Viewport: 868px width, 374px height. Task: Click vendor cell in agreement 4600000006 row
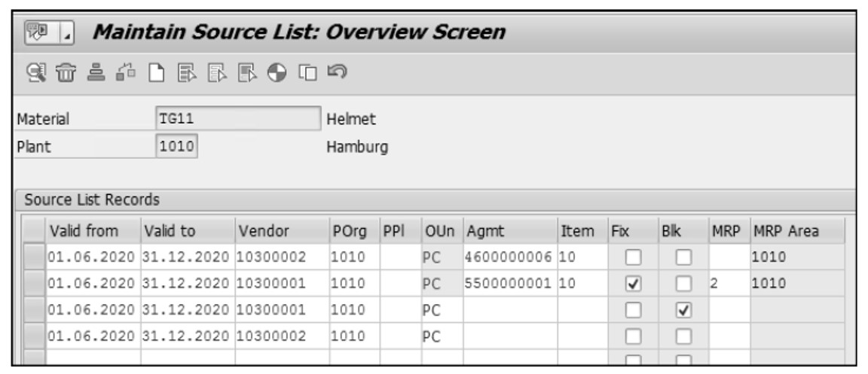click(282, 257)
